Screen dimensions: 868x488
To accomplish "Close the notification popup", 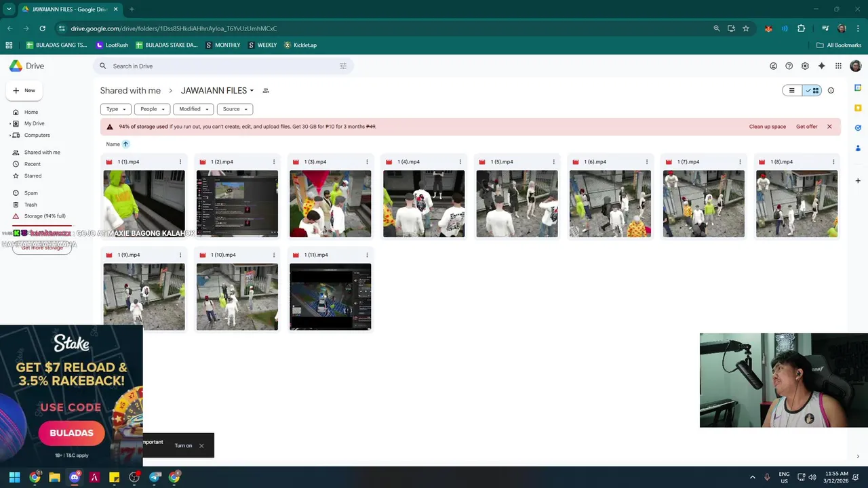I will tap(201, 445).
